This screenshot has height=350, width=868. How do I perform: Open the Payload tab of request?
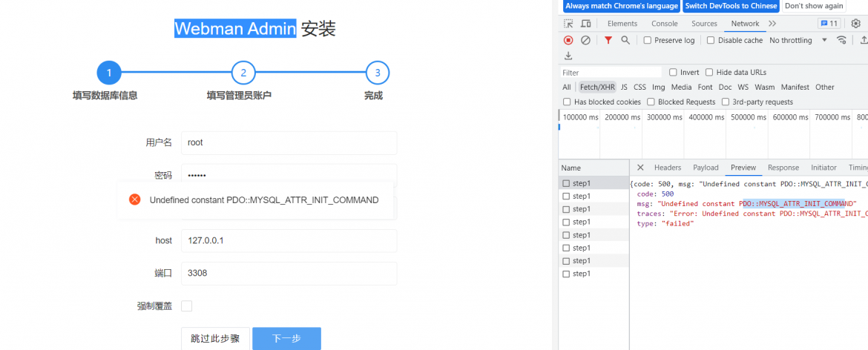tap(706, 168)
